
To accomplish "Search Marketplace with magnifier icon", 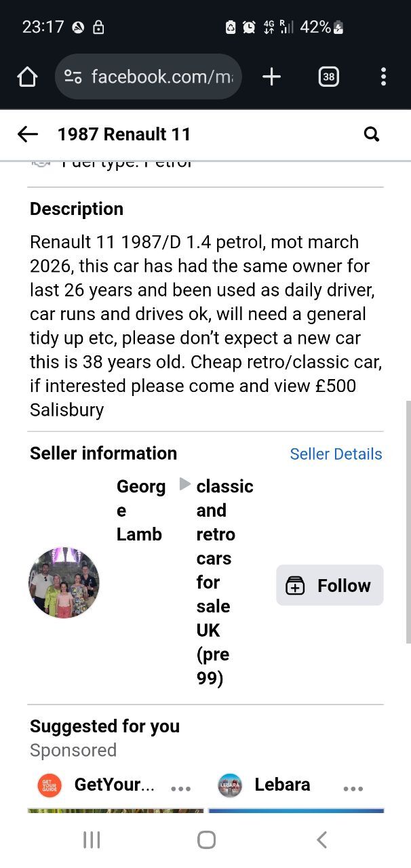I will point(372,134).
